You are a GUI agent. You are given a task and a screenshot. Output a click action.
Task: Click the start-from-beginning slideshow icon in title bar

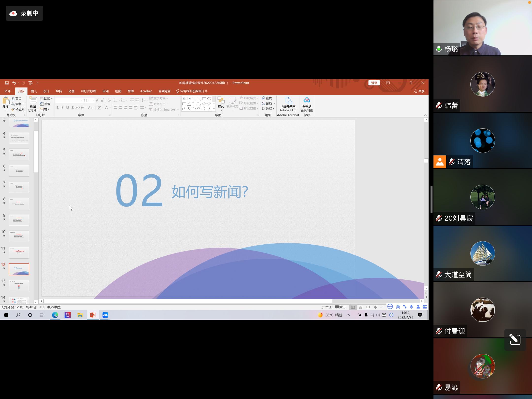[31, 83]
